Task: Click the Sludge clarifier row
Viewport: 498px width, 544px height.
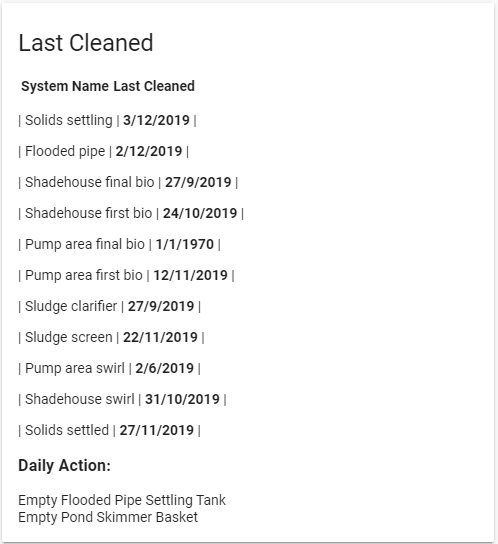Action: (x=109, y=306)
